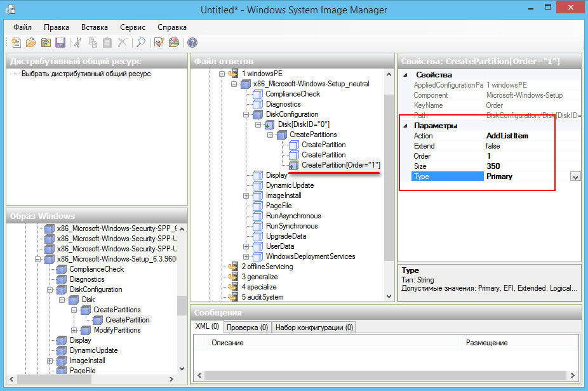Click the Описание column header
Image resolution: width=588 pixels, height=391 pixels.
[334, 343]
